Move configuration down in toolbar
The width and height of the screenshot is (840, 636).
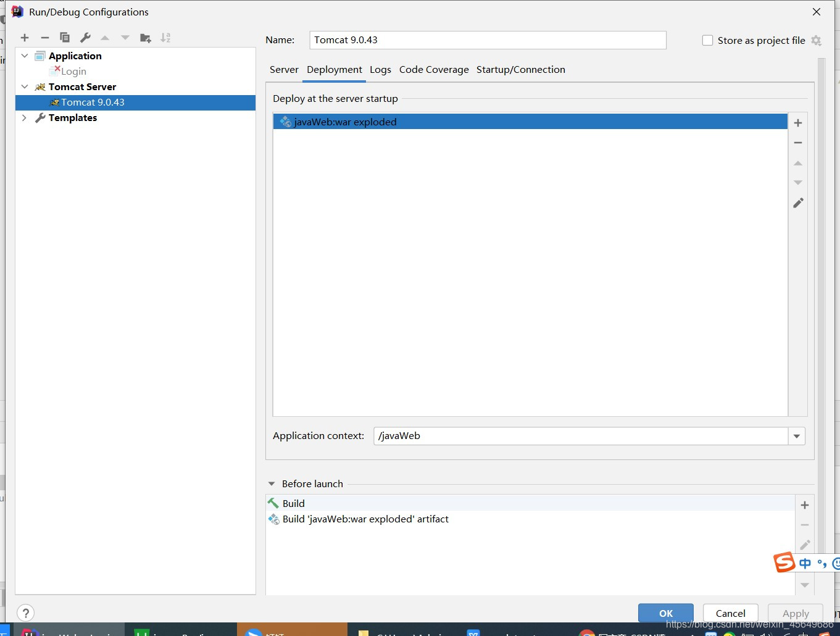pyautogui.click(x=125, y=38)
